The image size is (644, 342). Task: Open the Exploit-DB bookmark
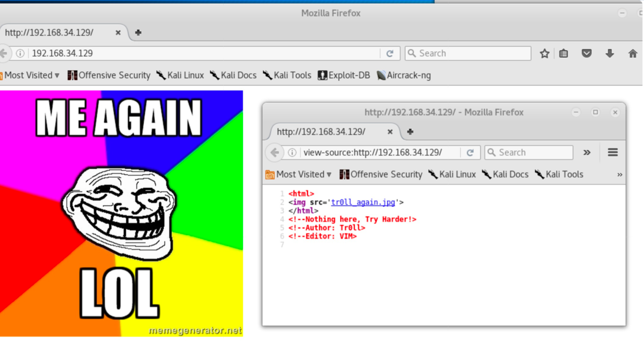[x=344, y=75]
